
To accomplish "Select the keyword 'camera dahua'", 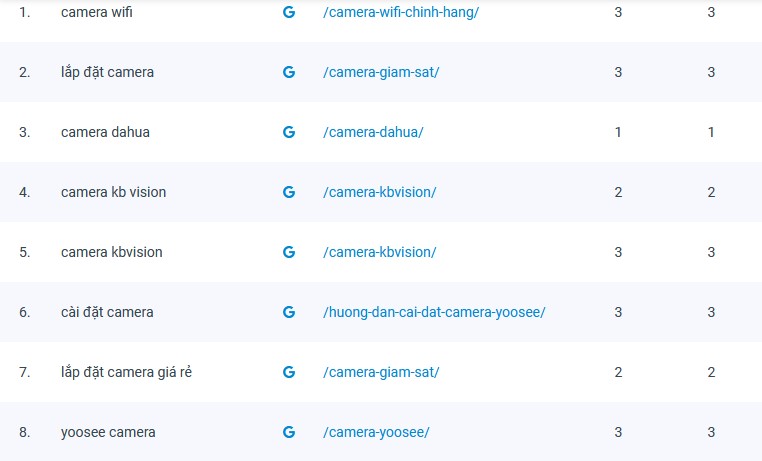I will 105,132.
